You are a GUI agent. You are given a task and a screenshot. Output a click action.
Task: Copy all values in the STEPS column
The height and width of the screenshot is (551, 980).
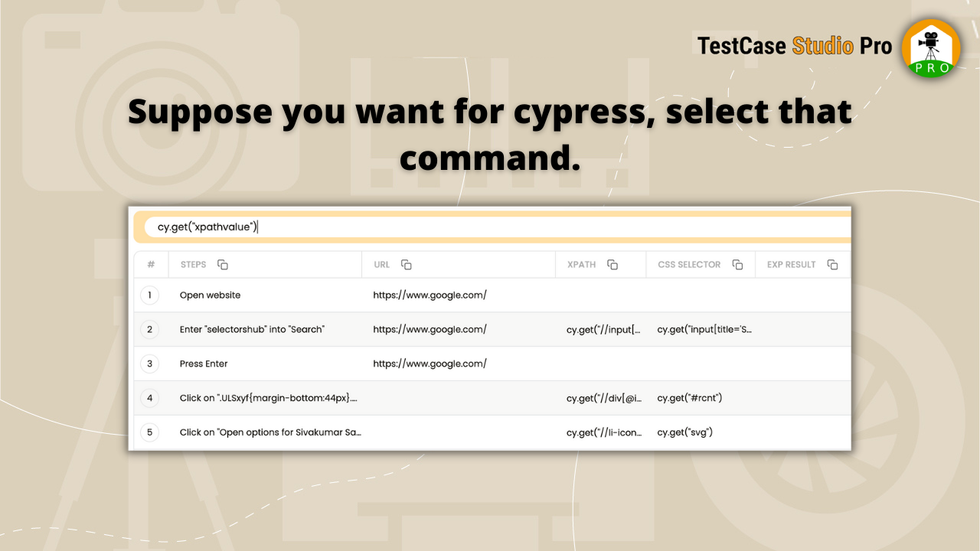coord(222,263)
